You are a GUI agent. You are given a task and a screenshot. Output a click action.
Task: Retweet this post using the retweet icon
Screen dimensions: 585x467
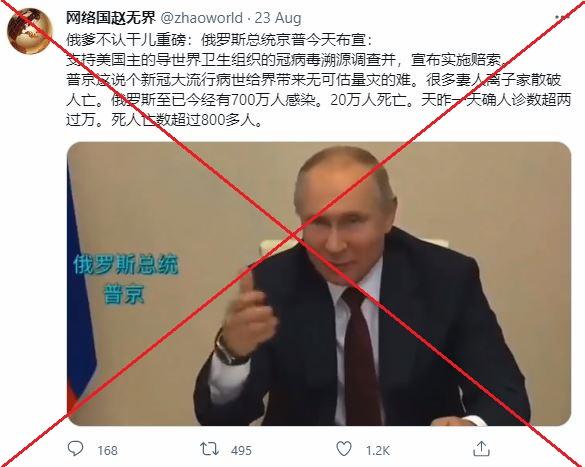(209, 449)
